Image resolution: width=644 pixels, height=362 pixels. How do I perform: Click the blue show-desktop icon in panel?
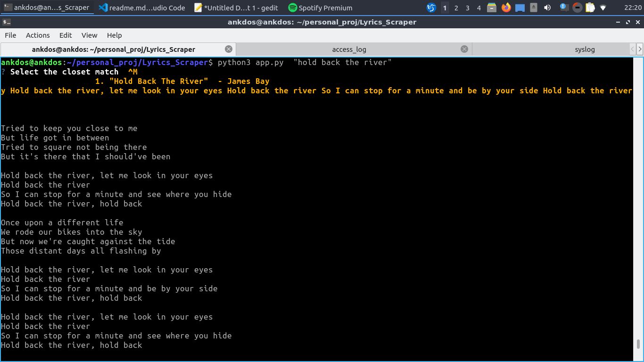click(x=520, y=8)
